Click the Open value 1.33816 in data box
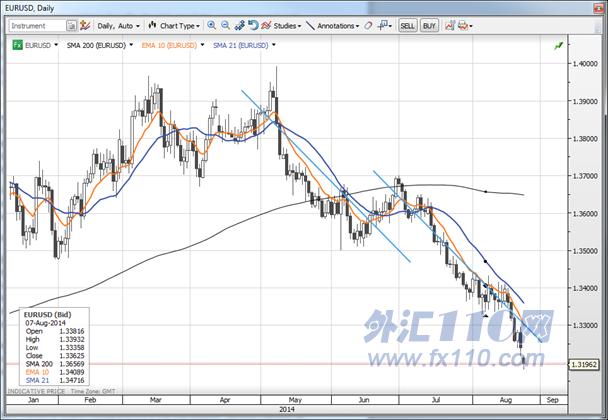608x420 pixels. [71, 331]
